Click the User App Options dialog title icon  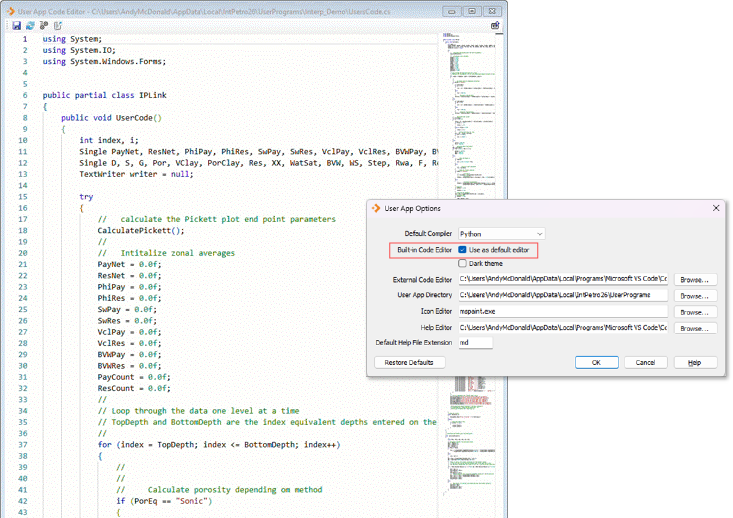(x=377, y=208)
